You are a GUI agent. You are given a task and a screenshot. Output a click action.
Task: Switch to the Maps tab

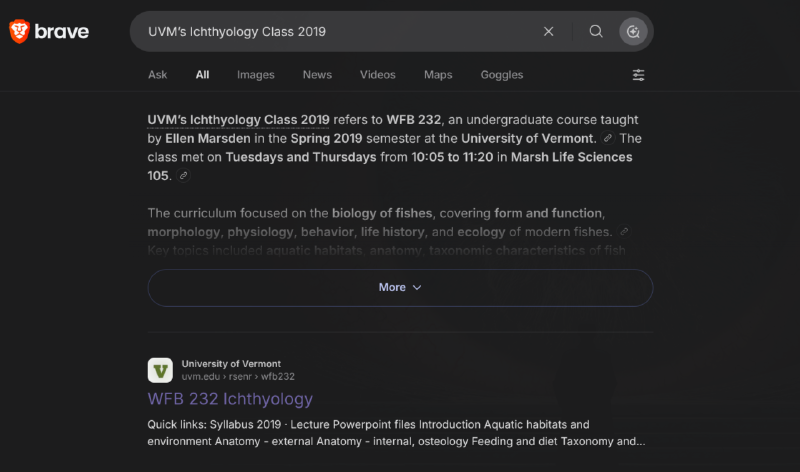[x=438, y=75]
